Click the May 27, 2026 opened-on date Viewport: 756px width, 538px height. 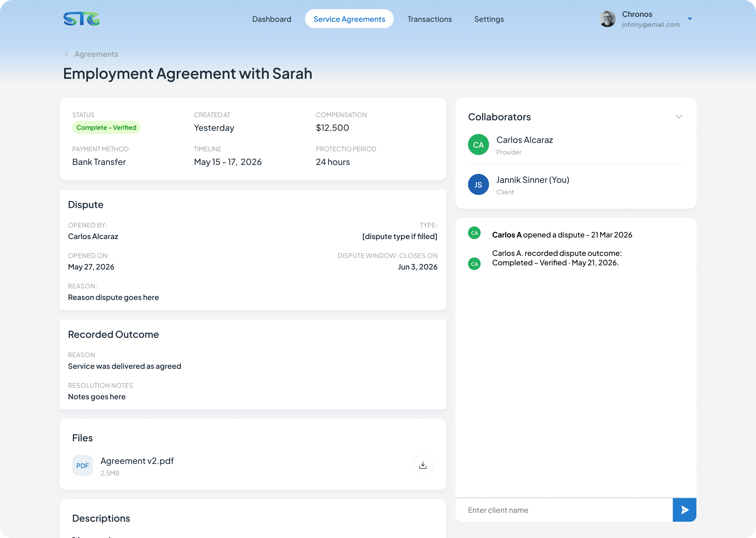[91, 267]
